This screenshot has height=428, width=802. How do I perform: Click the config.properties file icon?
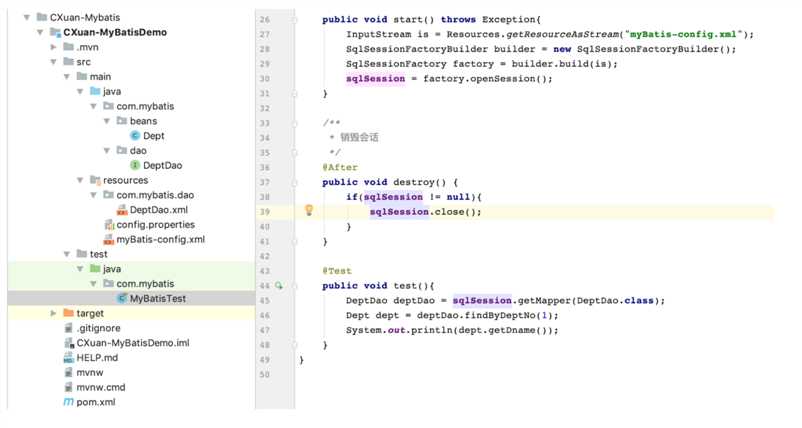coord(109,224)
